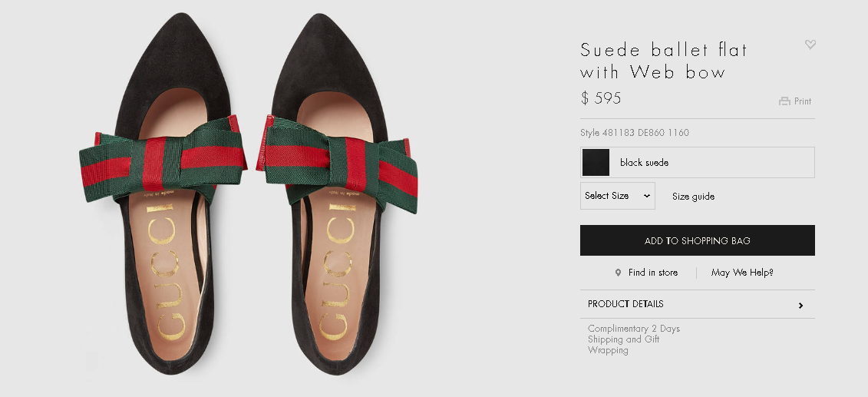Click the left shoe Web bow
The width and height of the screenshot is (868, 397).
(163, 159)
